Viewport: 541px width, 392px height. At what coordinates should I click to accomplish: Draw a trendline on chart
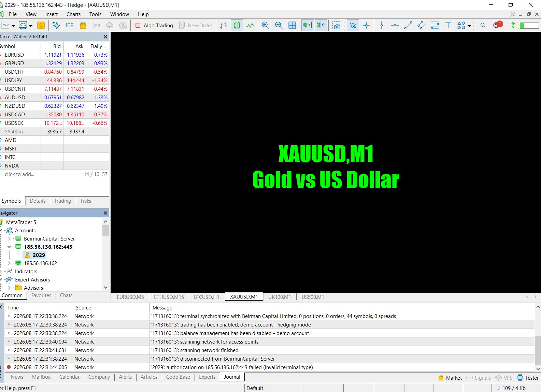point(408,25)
